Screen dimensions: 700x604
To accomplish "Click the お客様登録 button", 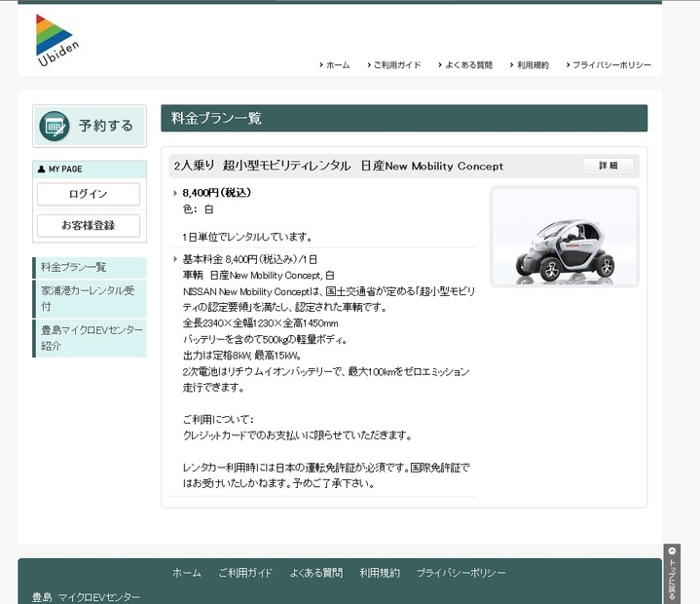I will (x=89, y=225).
